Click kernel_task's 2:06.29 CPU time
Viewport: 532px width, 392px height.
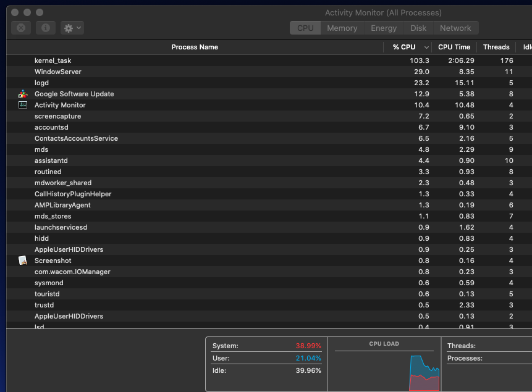click(461, 60)
